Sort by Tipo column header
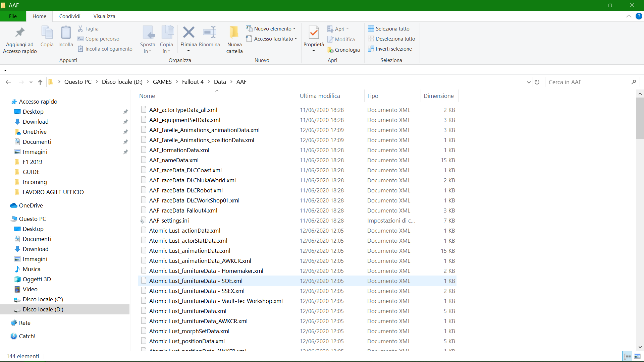This screenshot has width=644, height=362. point(373,96)
